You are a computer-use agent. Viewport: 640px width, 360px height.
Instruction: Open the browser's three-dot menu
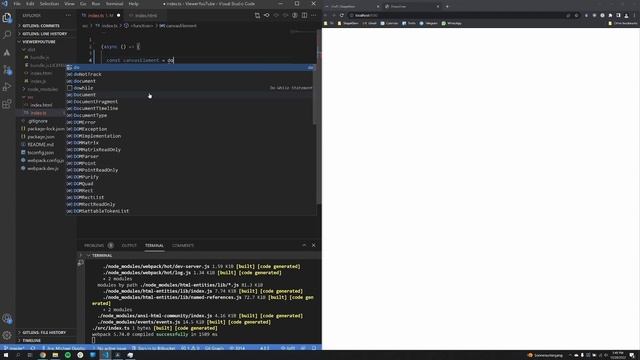[634, 16]
